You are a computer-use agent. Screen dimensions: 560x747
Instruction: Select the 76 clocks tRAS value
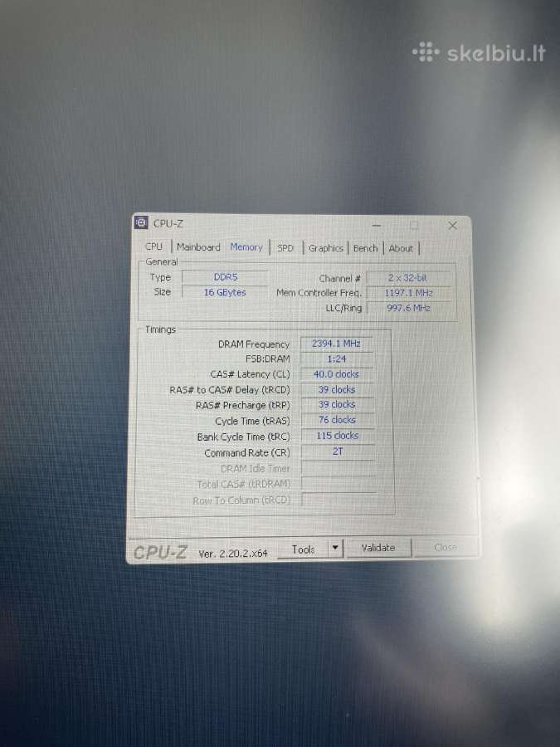[x=337, y=420]
